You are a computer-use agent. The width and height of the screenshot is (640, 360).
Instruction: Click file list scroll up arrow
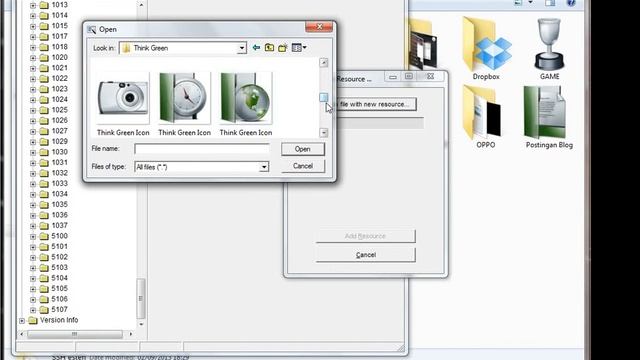coord(324,63)
